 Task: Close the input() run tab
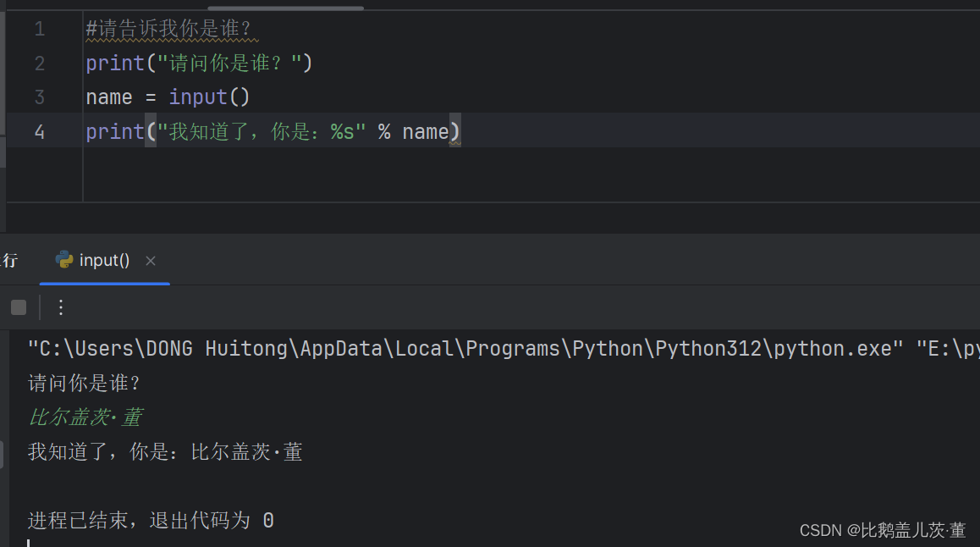click(150, 260)
